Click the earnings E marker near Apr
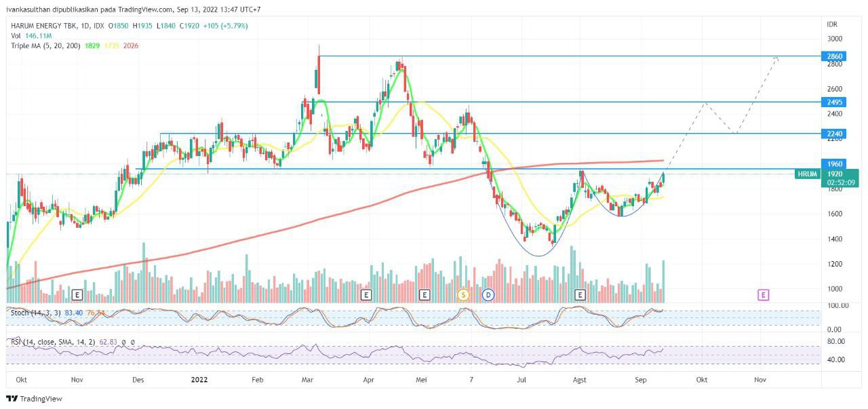Screen dimensions: 868x409 [x=366, y=294]
